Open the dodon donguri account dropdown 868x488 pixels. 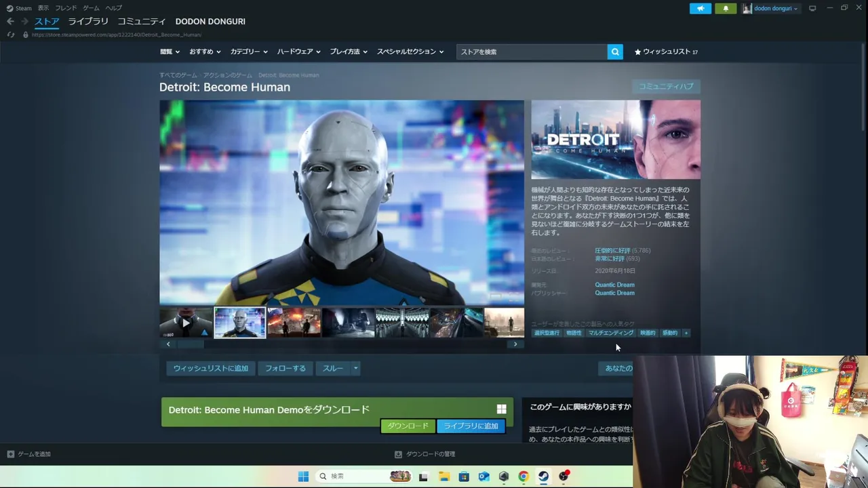(772, 8)
